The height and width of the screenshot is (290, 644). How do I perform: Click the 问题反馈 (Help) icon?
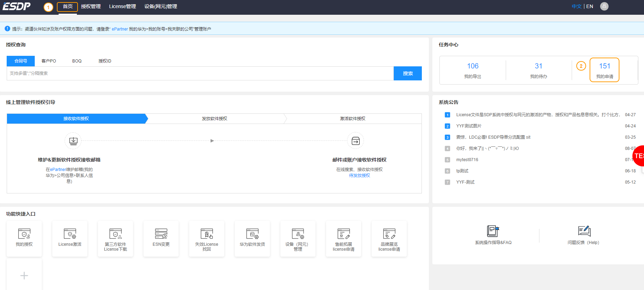[584, 231]
